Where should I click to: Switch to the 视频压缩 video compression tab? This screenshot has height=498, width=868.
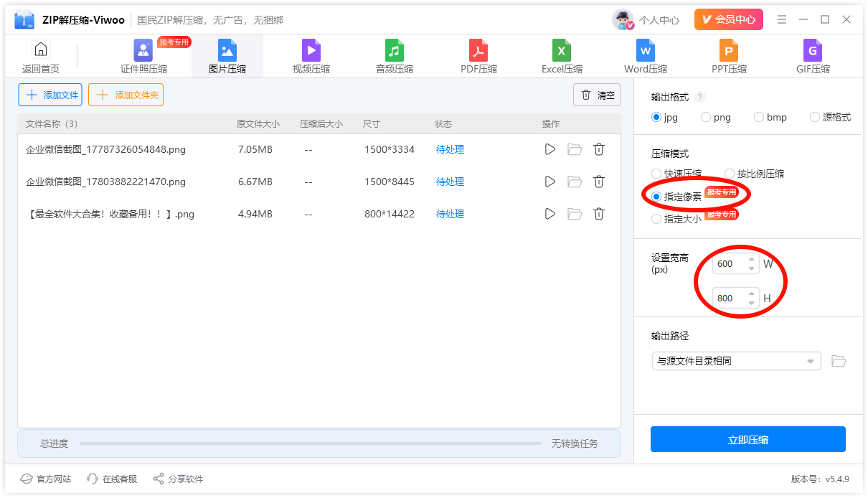click(311, 57)
